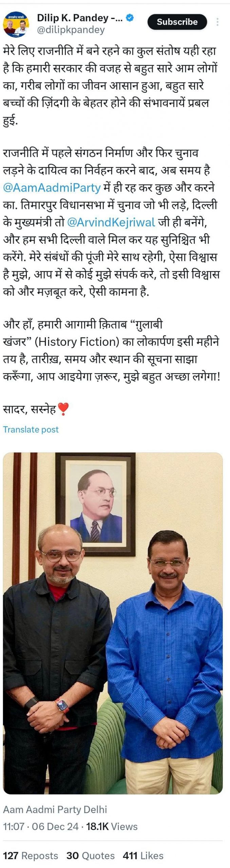
Task: Open the 30 Quotes list
Action: point(90,855)
